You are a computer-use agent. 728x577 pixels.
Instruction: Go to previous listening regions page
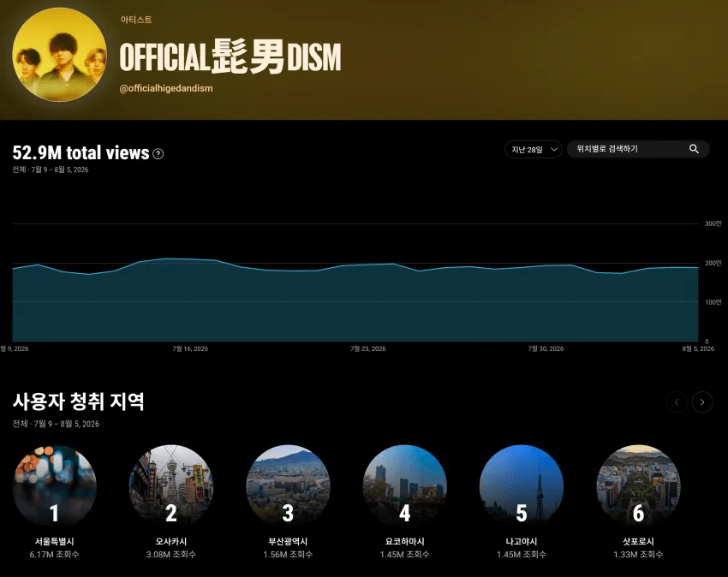pyautogui.click(x=677, y=402)
